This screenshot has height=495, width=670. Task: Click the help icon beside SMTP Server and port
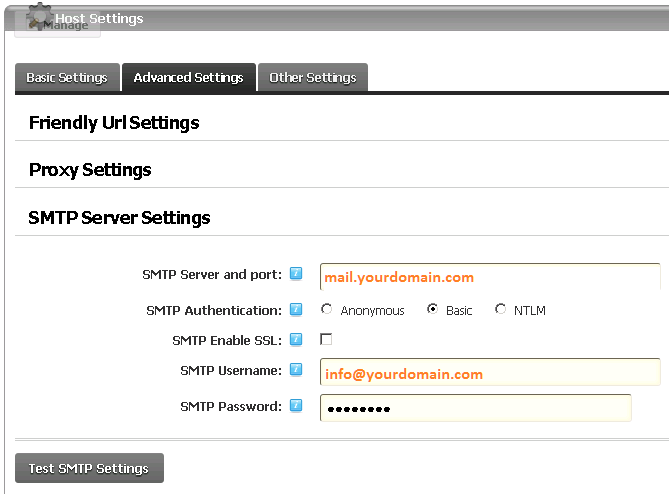tap(296, 274)
